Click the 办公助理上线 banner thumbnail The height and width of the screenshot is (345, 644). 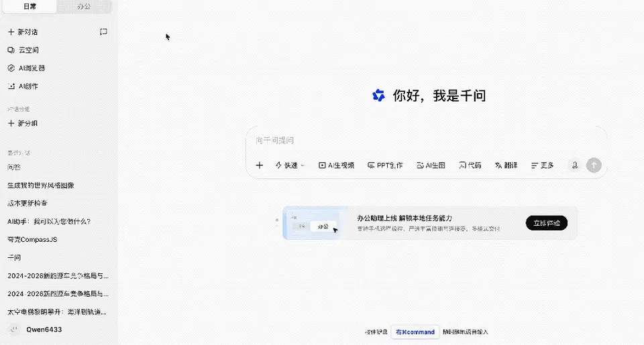[315, 223]
